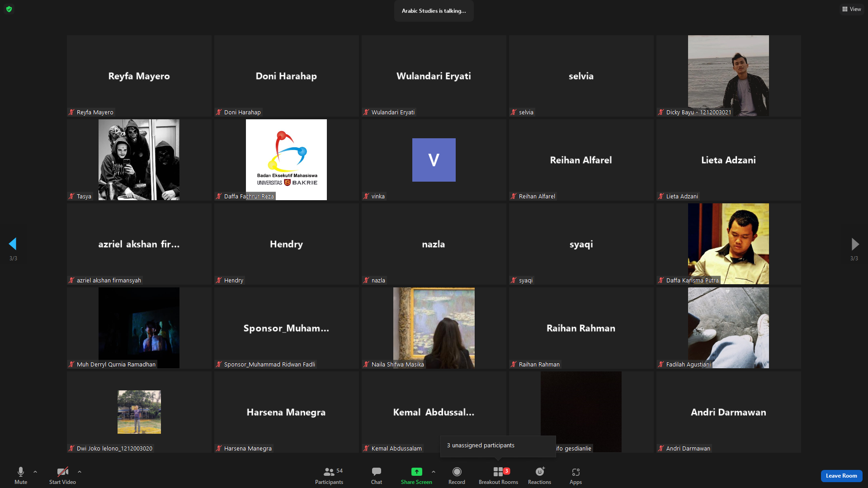
Task: Click the muted mic icon beside Reyfa Mayero
Action: 71,112
